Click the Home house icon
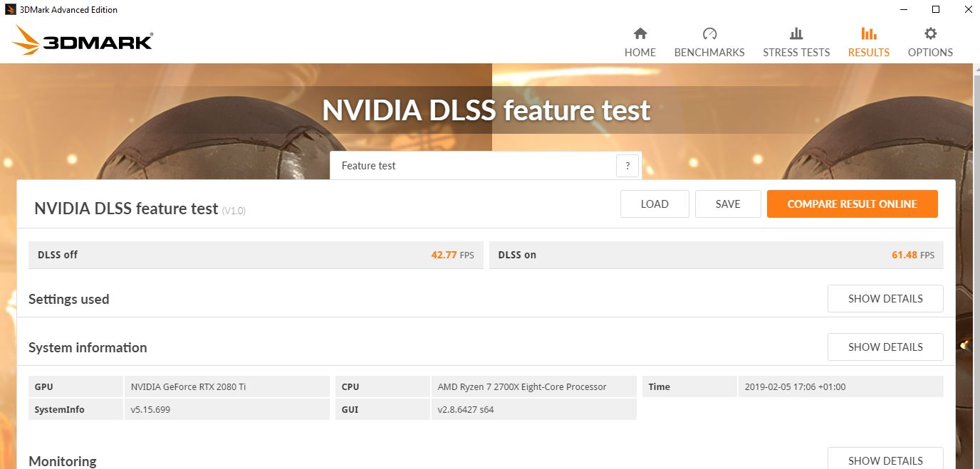 [x=640, y=33]
